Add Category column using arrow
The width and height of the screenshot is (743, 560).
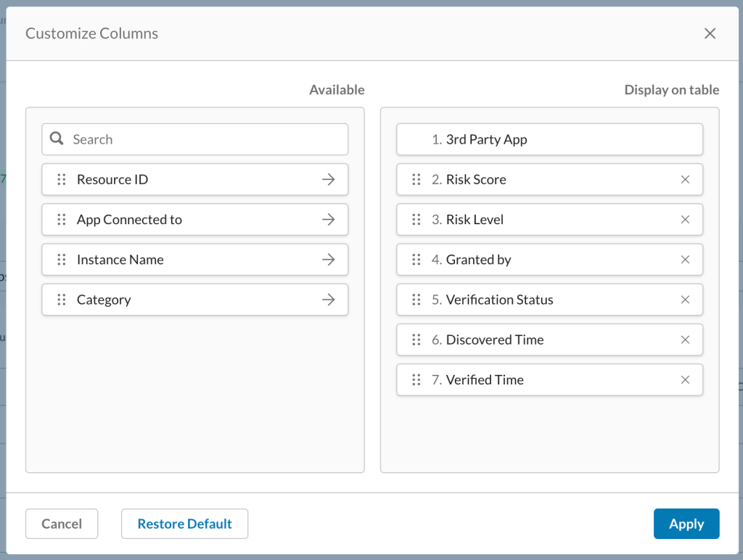coord(328,300)
